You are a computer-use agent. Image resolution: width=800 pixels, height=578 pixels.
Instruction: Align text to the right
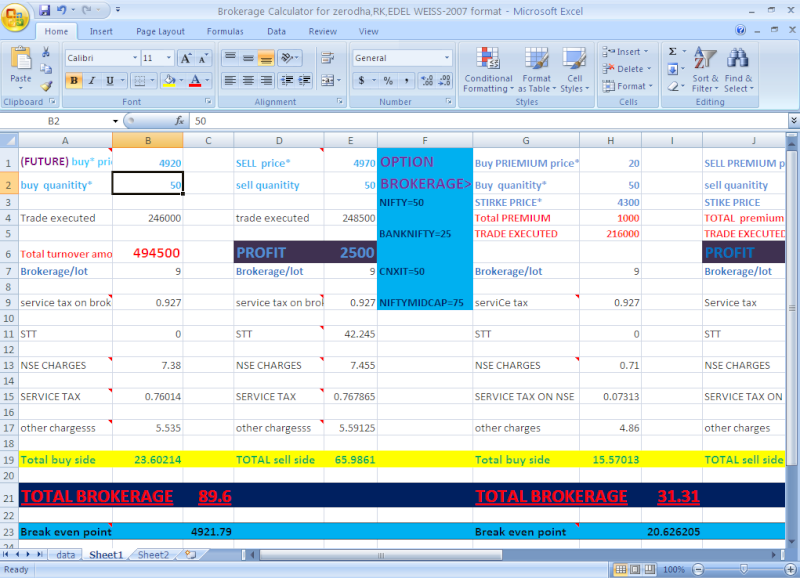coord(266,81)
